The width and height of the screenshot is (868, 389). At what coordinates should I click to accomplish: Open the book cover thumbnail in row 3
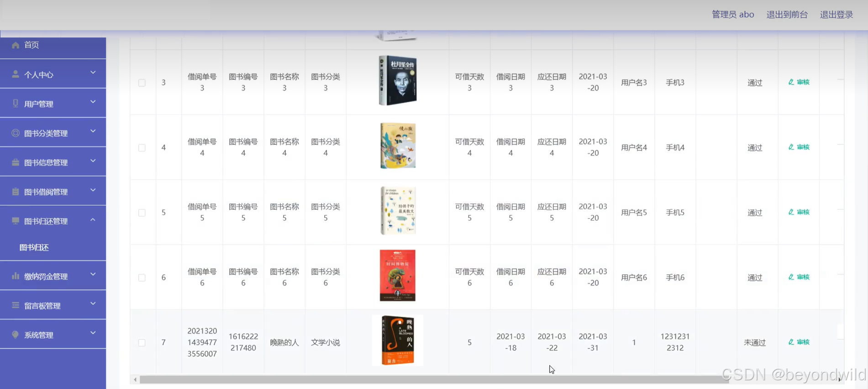398,80
